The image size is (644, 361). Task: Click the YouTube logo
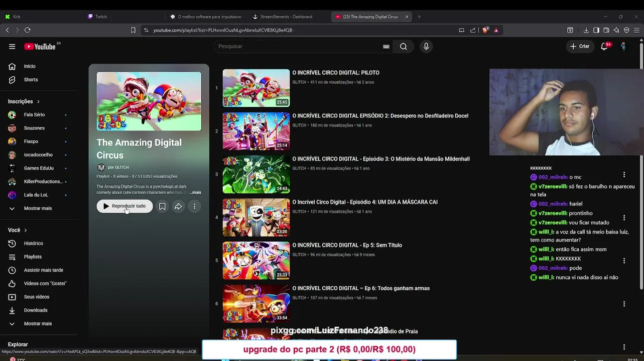tap(40, 47)
